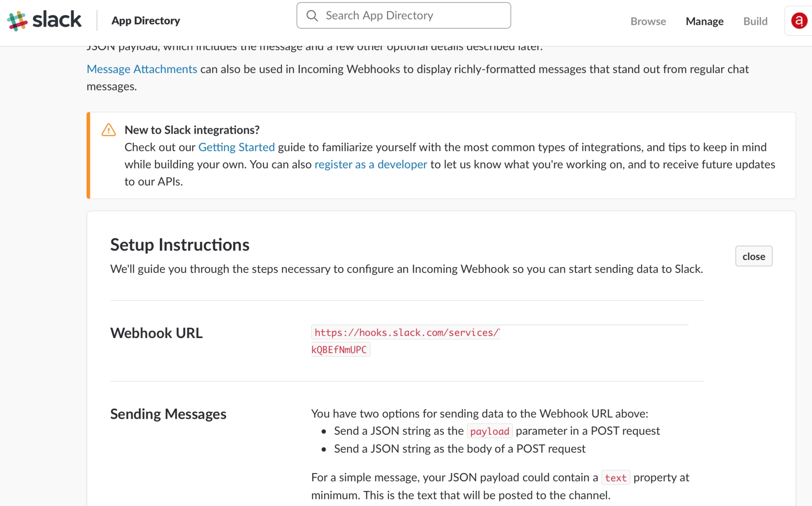
Task: Go to the Browse tab
Action: [x=648, y=21]
